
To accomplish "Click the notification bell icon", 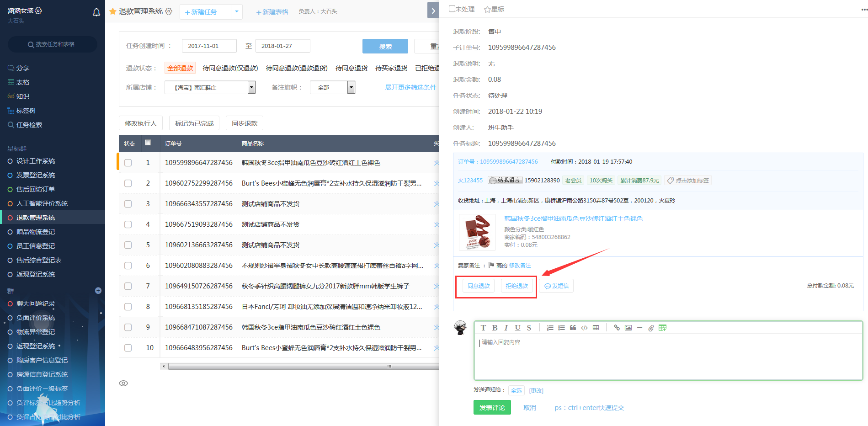I will (96, 12).
